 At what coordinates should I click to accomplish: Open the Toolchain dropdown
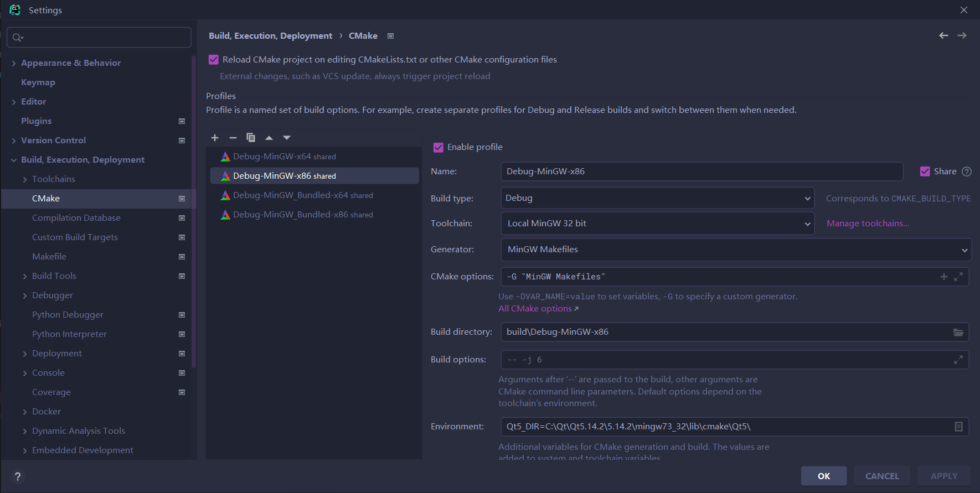pos(657,224)
